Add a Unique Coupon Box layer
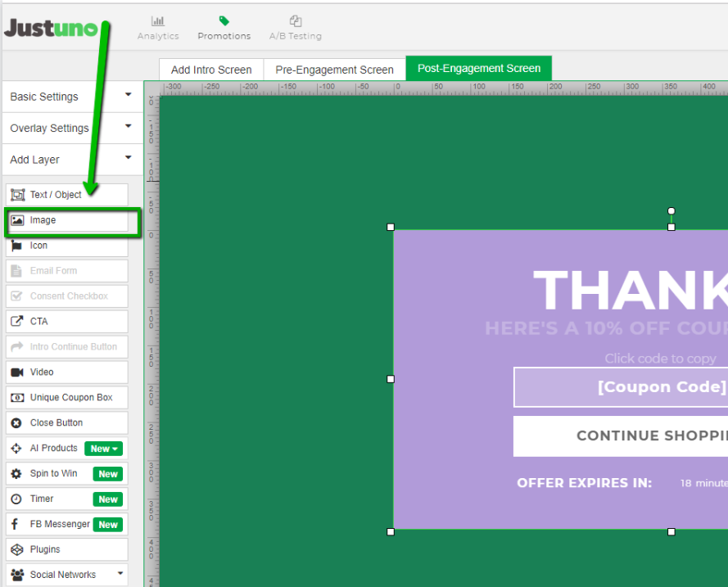 click(67, 398)
